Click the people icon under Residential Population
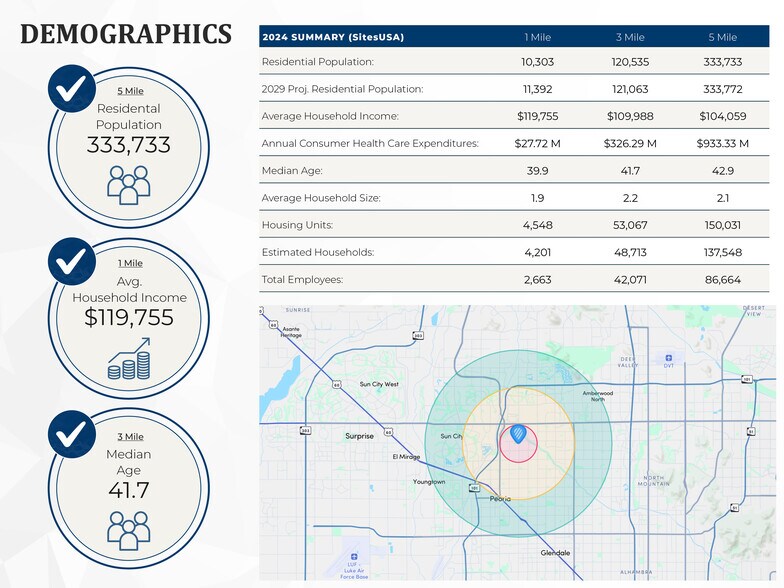The height and width of the screenshot is (588, 784). click(x=128, y=185)
